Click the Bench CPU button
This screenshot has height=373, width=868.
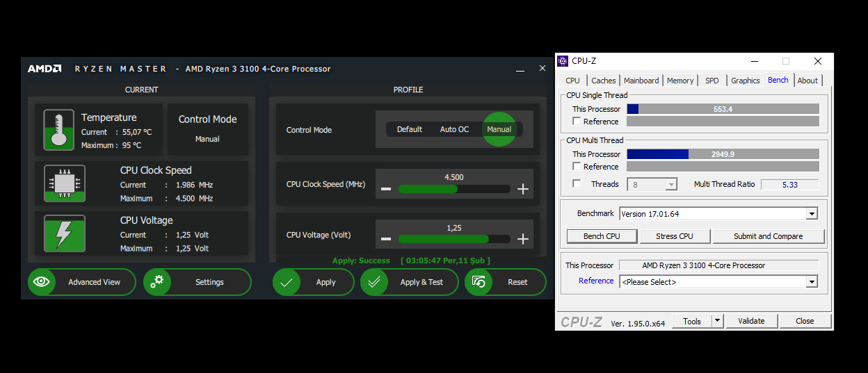[x=602, y=236]
